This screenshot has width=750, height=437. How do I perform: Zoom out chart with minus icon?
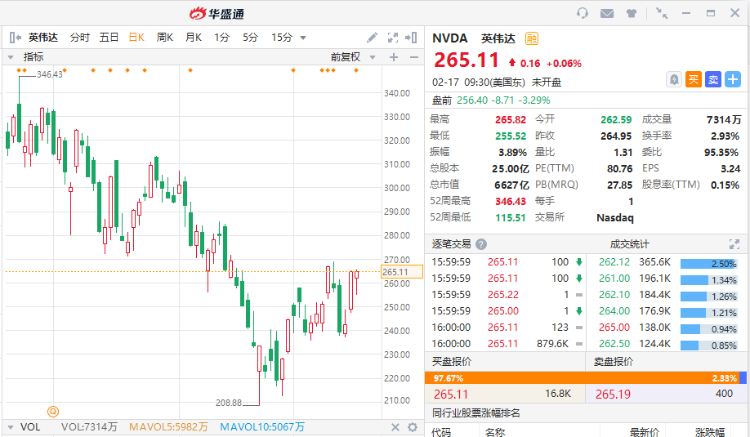pyautogui.click(x=414, y=57)
